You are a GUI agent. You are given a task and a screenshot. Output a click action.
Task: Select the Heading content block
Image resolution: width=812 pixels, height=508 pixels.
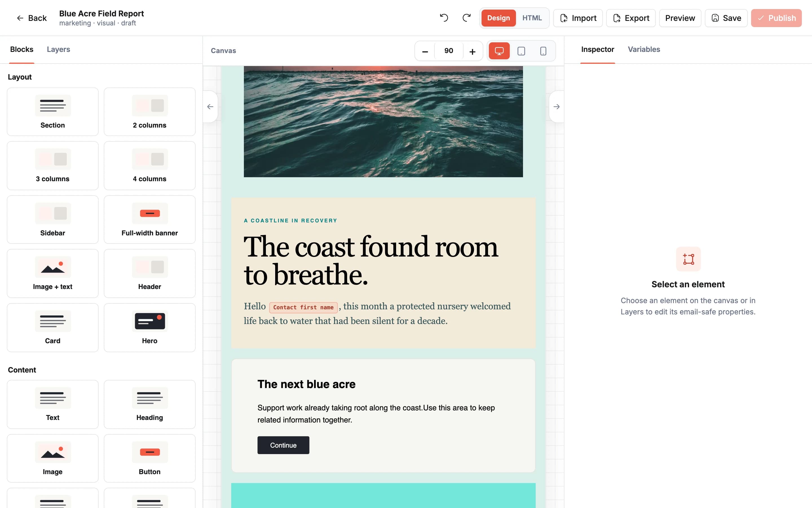point(150,404)
